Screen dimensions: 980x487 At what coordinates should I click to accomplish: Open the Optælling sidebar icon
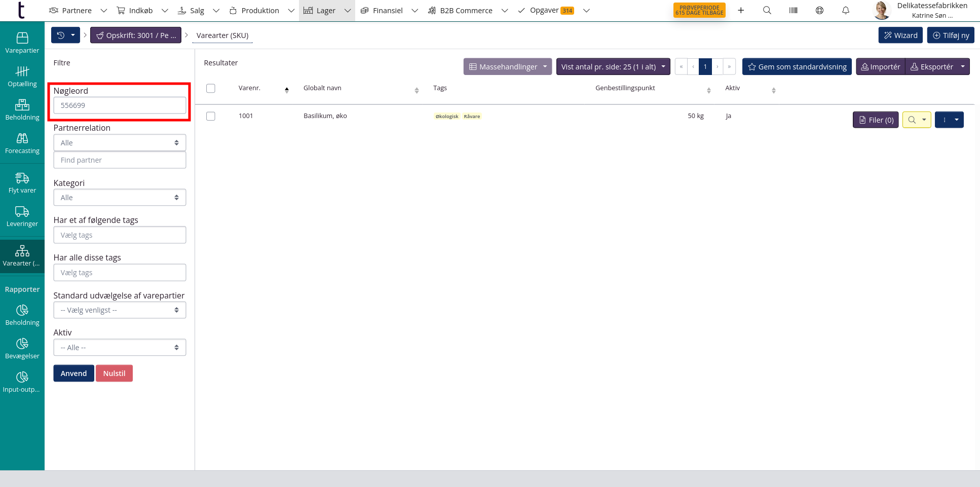click(x=22, y=76)
